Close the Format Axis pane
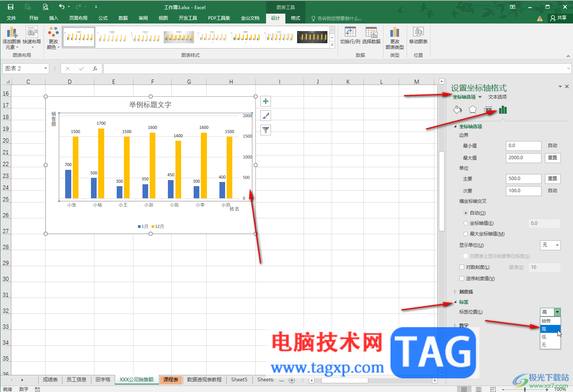This screenshot has width=573, height=392. [x=567, y=86]
